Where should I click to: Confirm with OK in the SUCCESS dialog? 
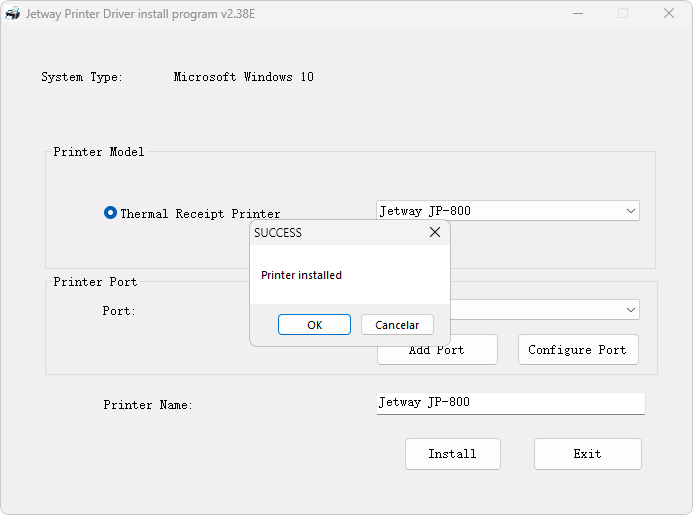[x=314, y=325]
